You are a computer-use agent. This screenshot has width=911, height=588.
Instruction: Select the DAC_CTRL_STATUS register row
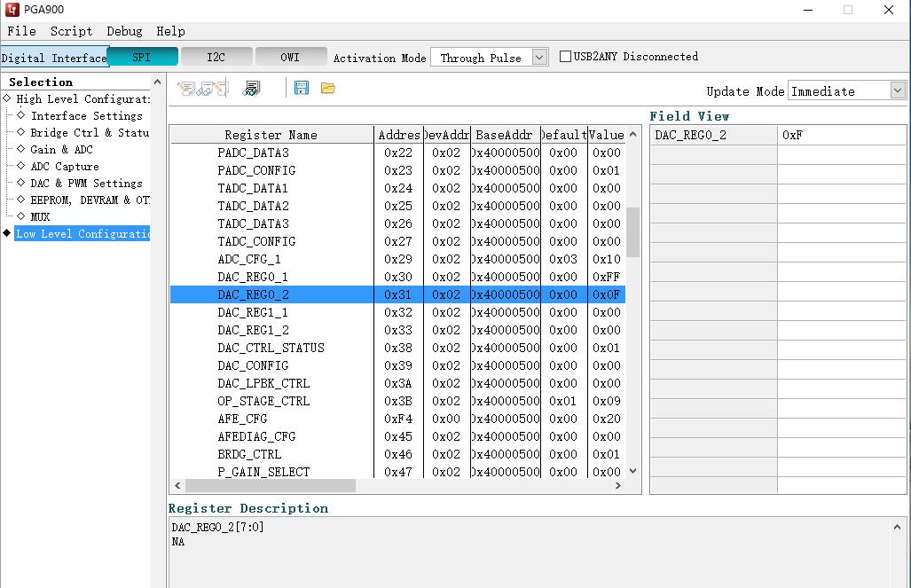398,348
